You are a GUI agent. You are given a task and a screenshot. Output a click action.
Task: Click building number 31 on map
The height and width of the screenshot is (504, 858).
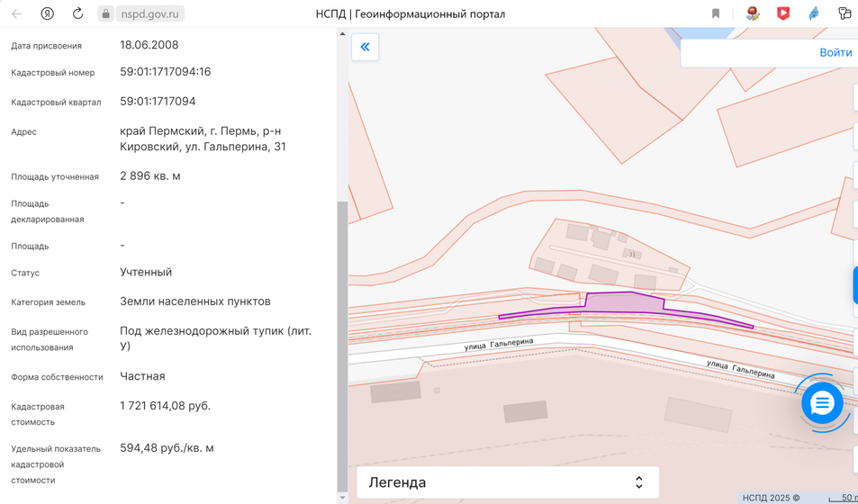click(x=633, y=255)
